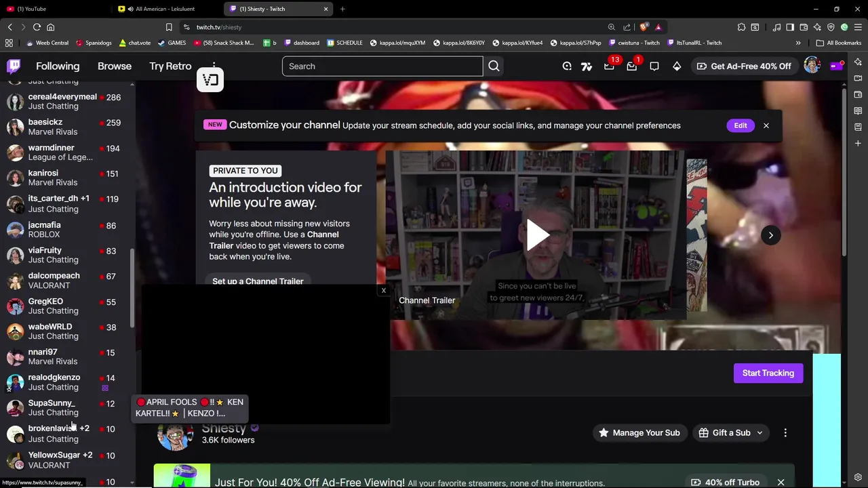The height and width of the screenshot is (488, 868).
Task: Click Manage Your Sub button
Action: pyautogui.click(x=638, y=432)
